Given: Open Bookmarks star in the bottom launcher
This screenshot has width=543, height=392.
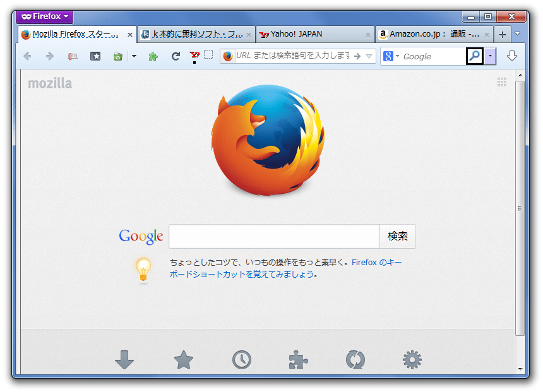Looking at the screenshot, I should 184,360.
